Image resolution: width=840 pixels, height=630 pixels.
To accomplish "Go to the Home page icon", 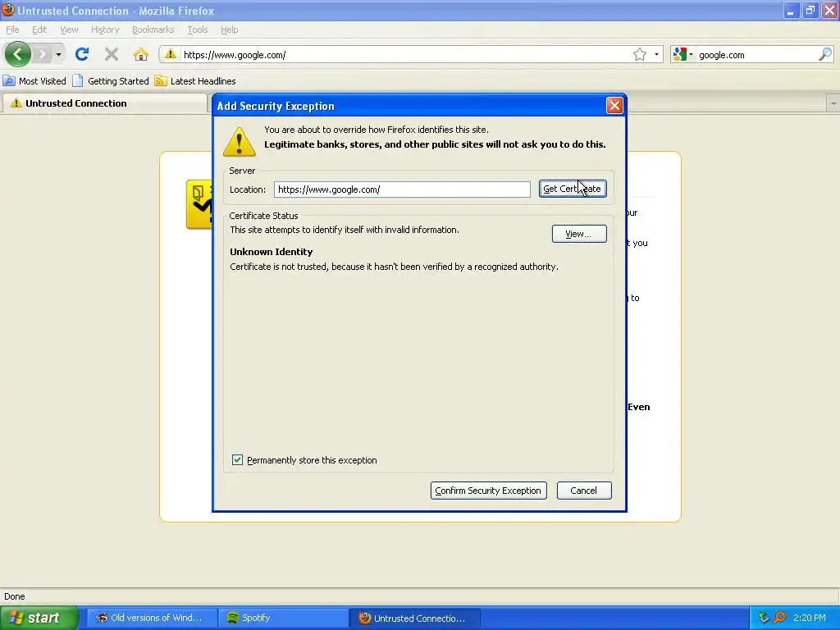I will click(141, 54).
